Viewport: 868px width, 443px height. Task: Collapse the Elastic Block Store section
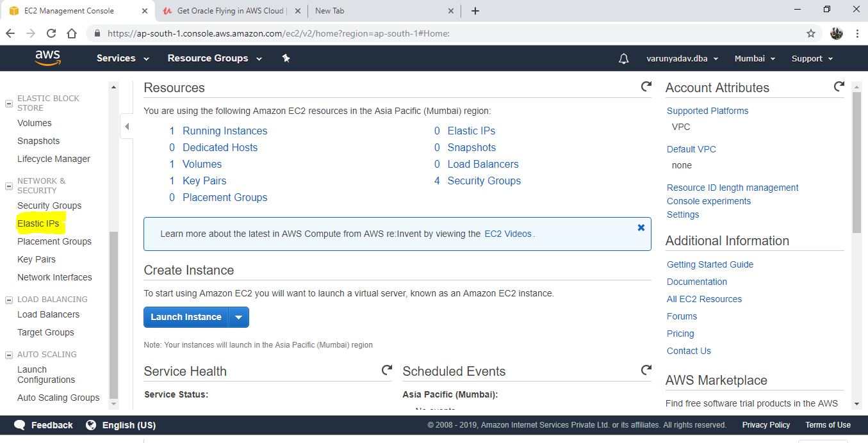click(9, 103)
